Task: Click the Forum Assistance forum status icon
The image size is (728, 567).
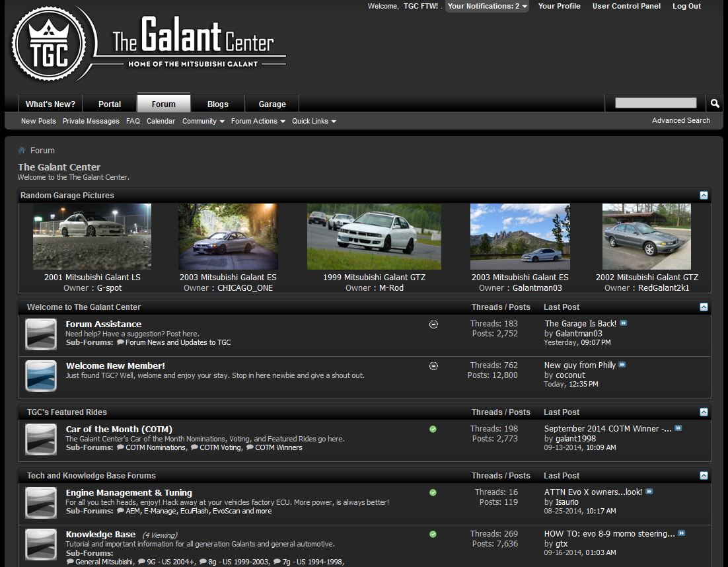Action: [x=41, y=334]
